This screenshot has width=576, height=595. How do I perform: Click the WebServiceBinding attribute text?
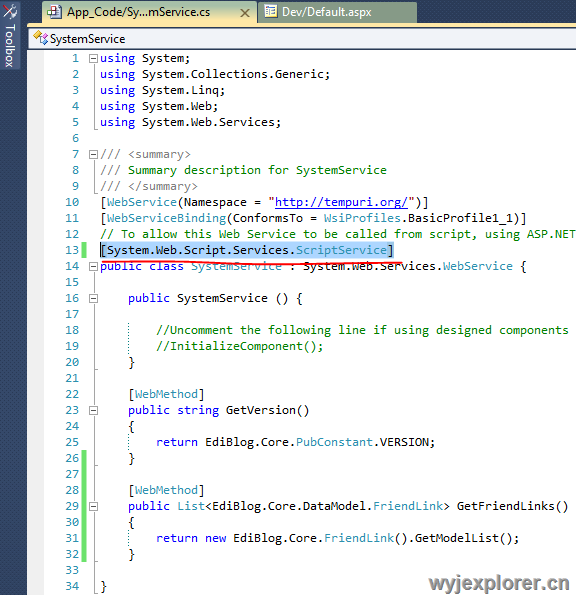[167, 218]
